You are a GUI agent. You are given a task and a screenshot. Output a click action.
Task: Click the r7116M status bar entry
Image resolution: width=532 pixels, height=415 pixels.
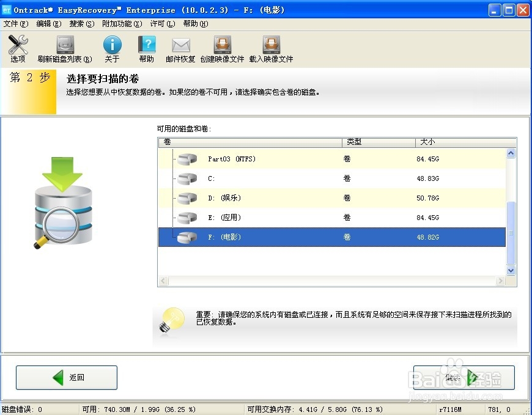(x=450, y=409)
